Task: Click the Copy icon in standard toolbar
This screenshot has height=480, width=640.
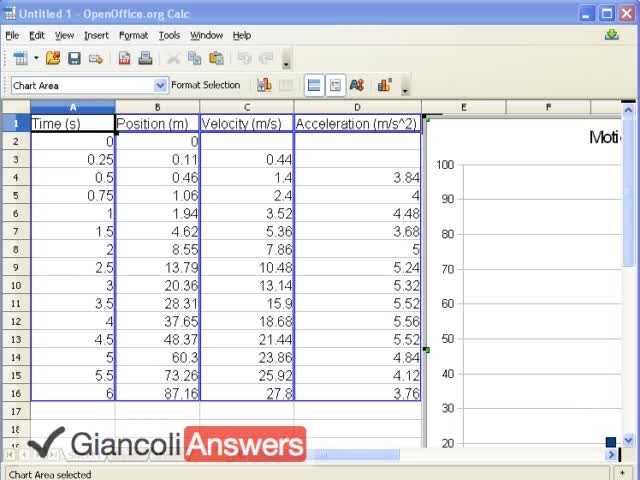Action: 195,58
